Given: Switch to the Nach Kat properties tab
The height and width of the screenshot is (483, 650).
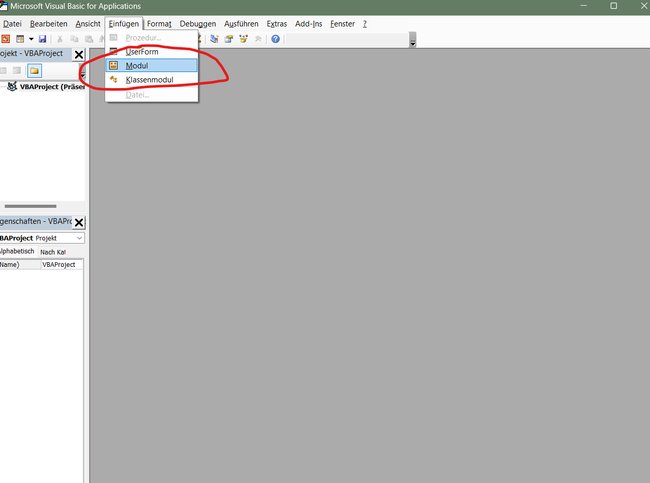Looking at the screenshot, I should [x=53, y=252].
